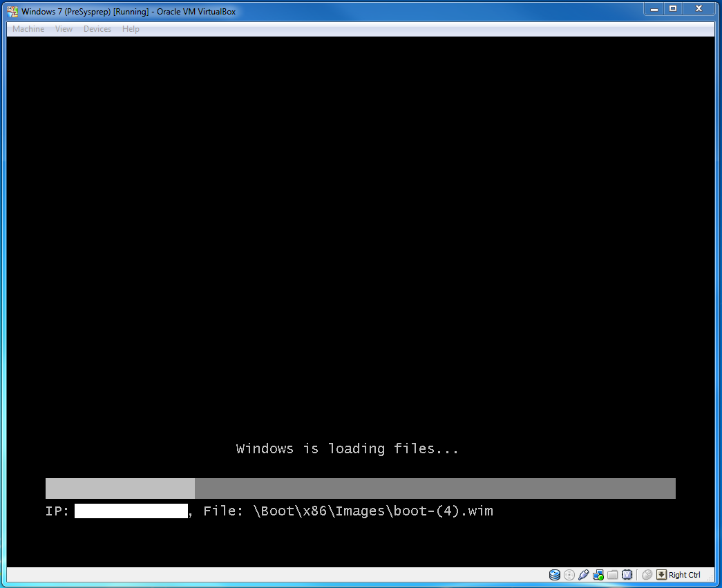
Task: Click the 'Windows is loading files...' text
Action: click(348, 449)
